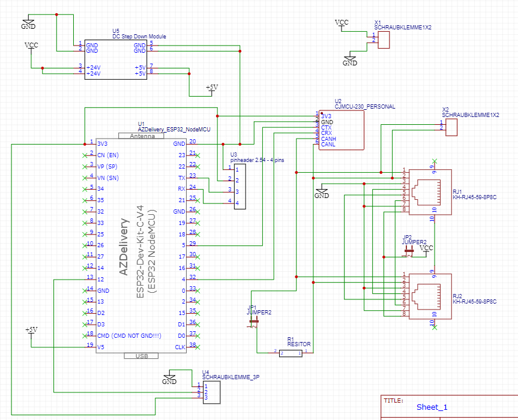518x420 pixels.
Task: Click the RJ1 KH-RJ45 connector symbol
Action: 430,192
